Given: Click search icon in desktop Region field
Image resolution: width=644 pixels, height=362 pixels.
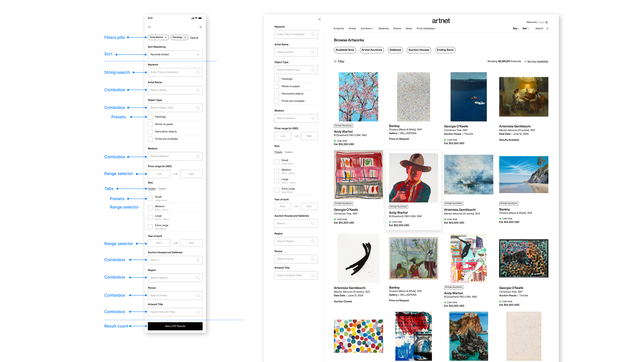Looking at the screenshot, I should pyautogui.click(x=313, y=241).
